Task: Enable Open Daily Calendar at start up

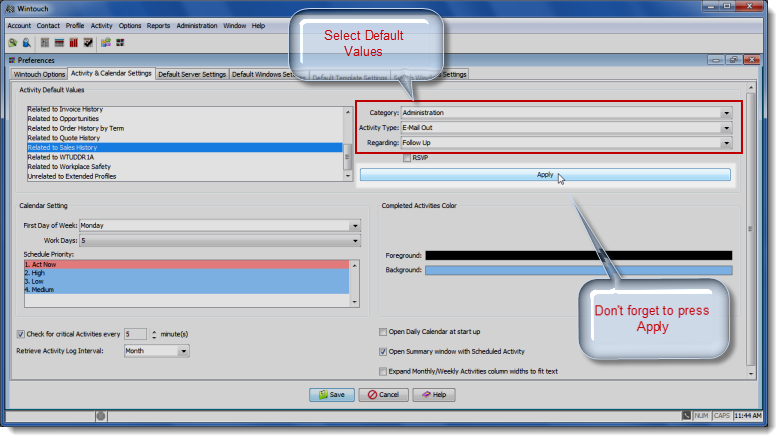Action: point(383,332)
